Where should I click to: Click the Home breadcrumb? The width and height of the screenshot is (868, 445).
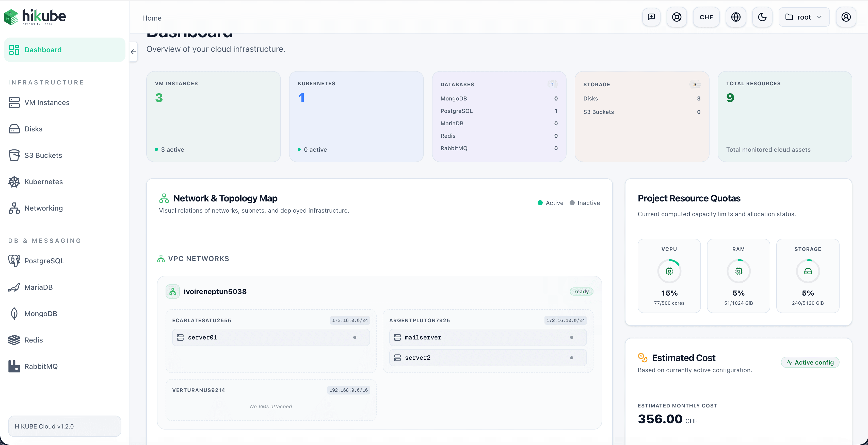click(x=152, y=18)
